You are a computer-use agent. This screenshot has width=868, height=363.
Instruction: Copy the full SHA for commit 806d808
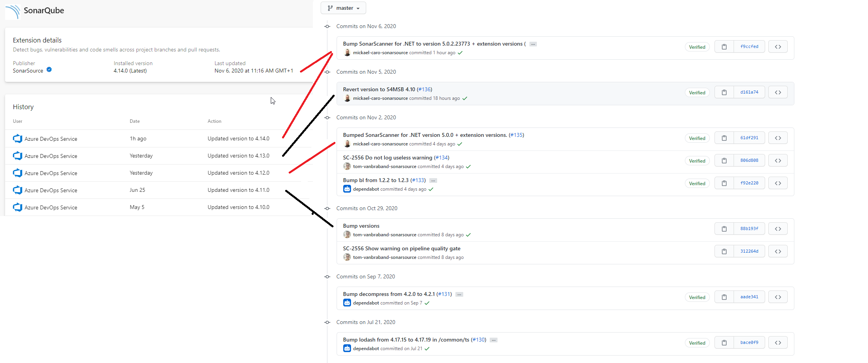[x=724, y=161]
